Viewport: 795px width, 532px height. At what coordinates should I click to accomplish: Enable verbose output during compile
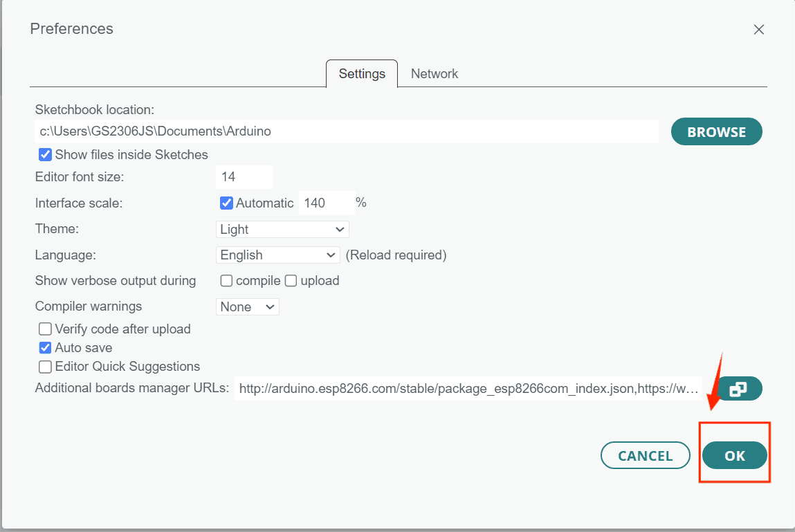coord(226,280)
